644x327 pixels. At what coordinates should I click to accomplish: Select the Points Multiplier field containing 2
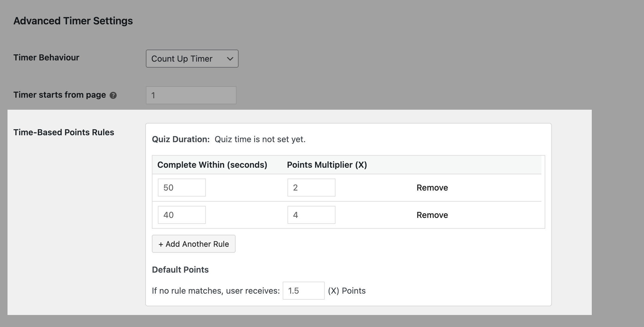click(311, 187)
